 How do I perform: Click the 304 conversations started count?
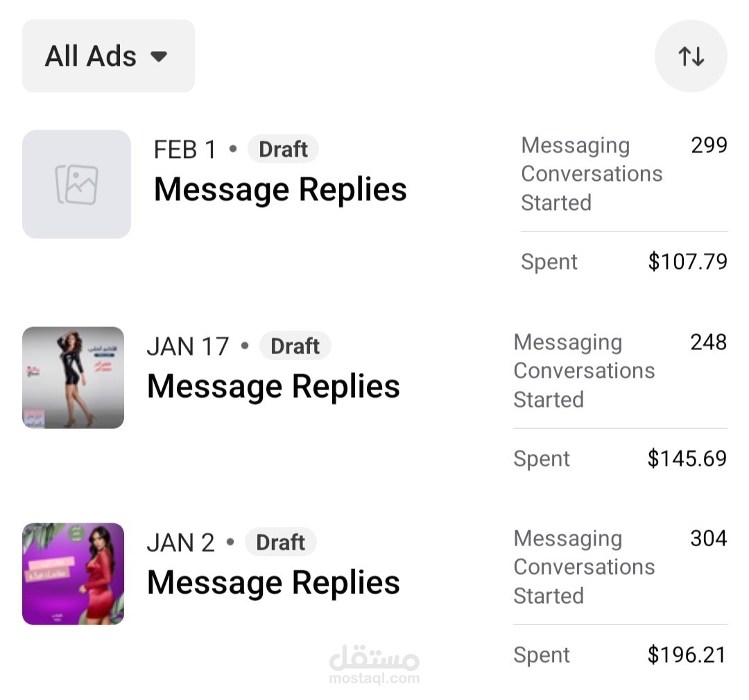pos(708,539)
